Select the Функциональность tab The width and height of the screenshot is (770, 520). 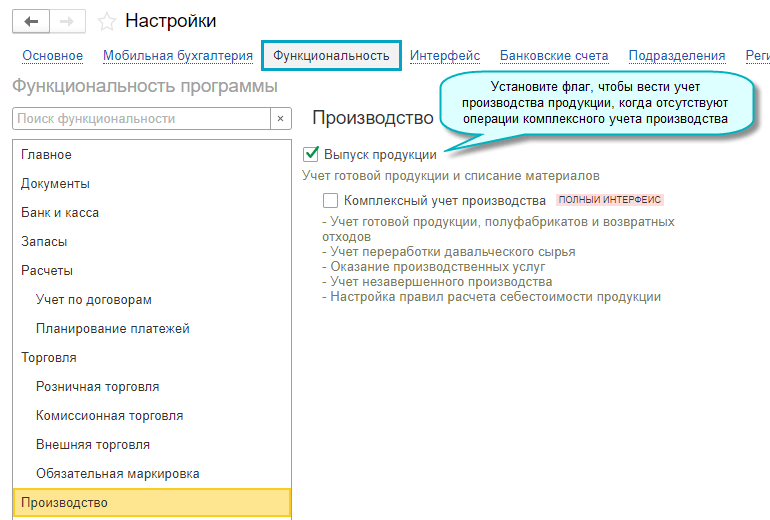point(331,55)
